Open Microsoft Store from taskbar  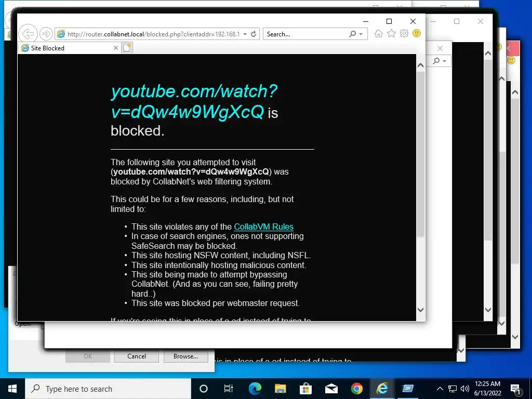point(305,389)
